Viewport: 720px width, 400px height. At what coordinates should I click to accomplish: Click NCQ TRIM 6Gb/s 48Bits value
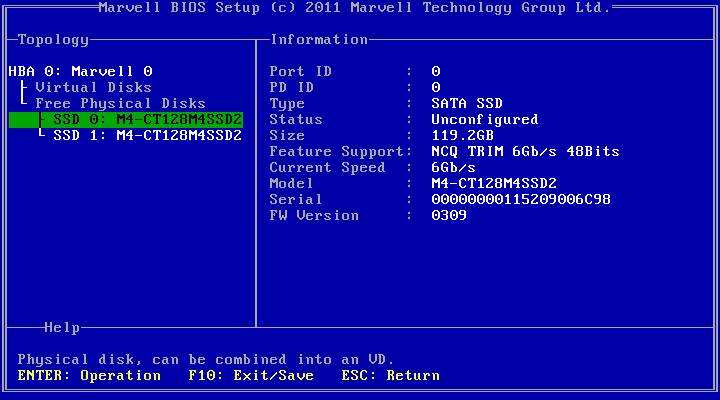[x=525, y=152]
